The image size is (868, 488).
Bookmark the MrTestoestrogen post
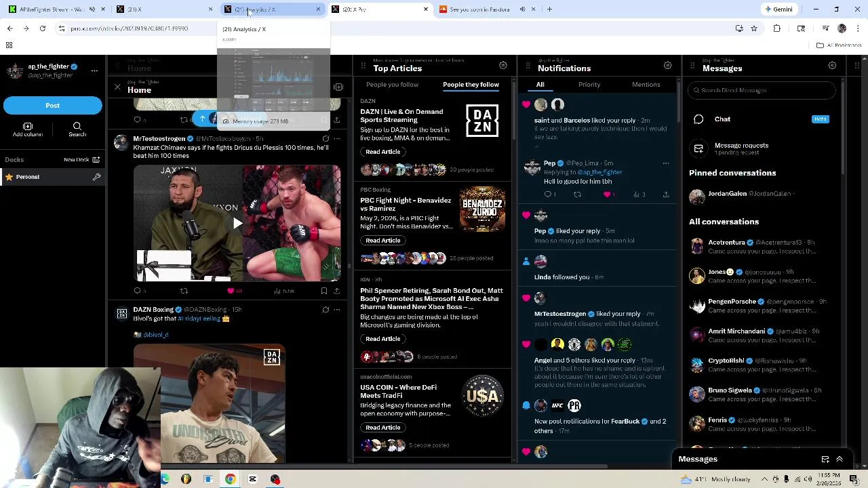pyautogui.click(x=324, y=291)
